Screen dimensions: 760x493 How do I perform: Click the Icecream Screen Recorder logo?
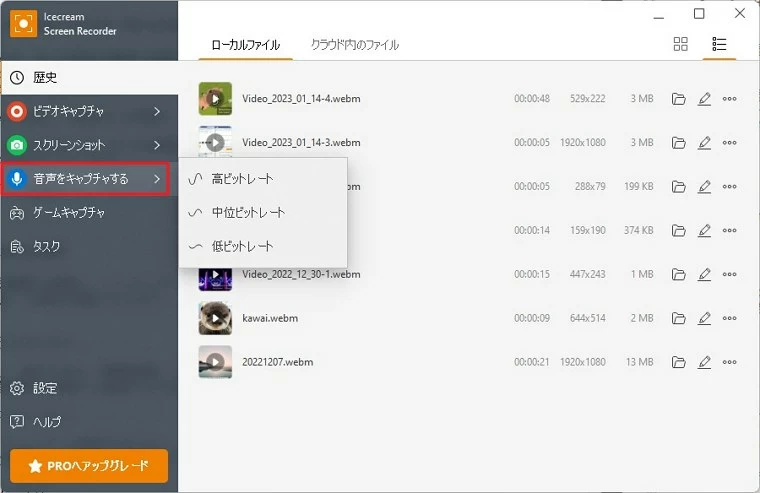tap(23, 24)
